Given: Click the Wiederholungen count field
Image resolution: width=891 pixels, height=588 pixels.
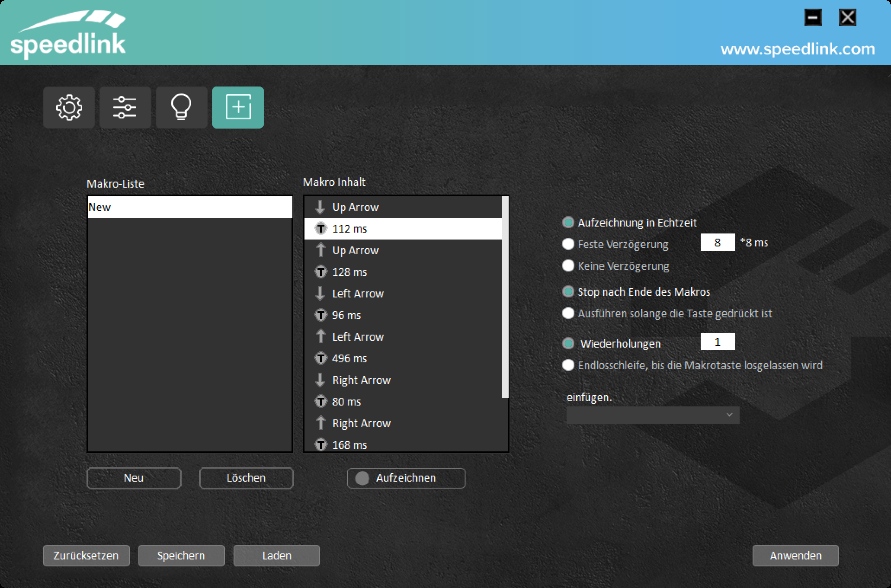Looking at the screenshot, I should coord(718,342).
